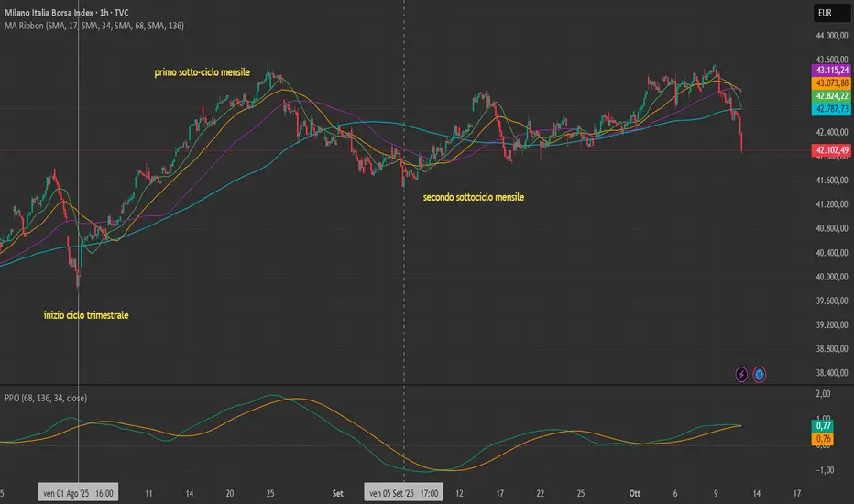This screenshot has width=854, height=504.
Task: Click the green 0,77 PPO value label
Action: tap(823, 425)
